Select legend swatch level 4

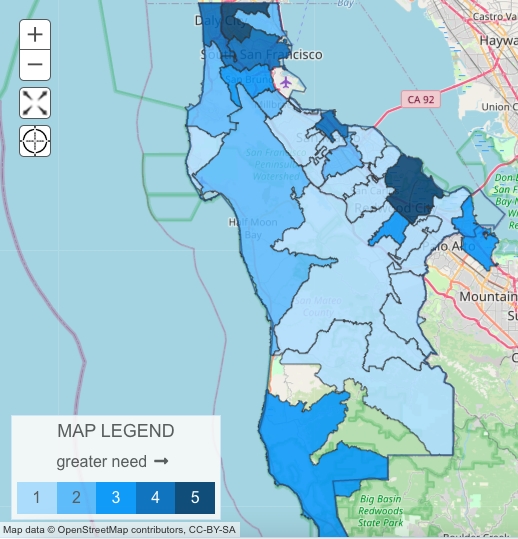pyautogui.click(x=155, y=498)
